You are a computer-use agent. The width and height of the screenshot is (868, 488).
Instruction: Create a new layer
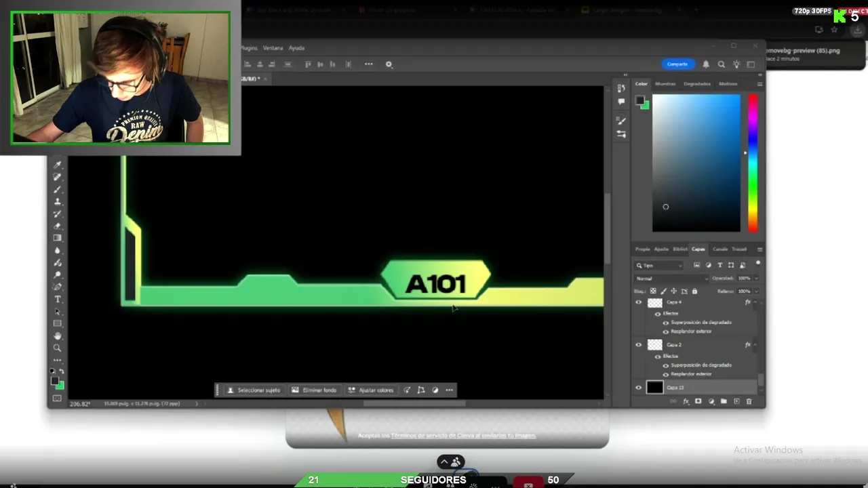click(736, 401)
